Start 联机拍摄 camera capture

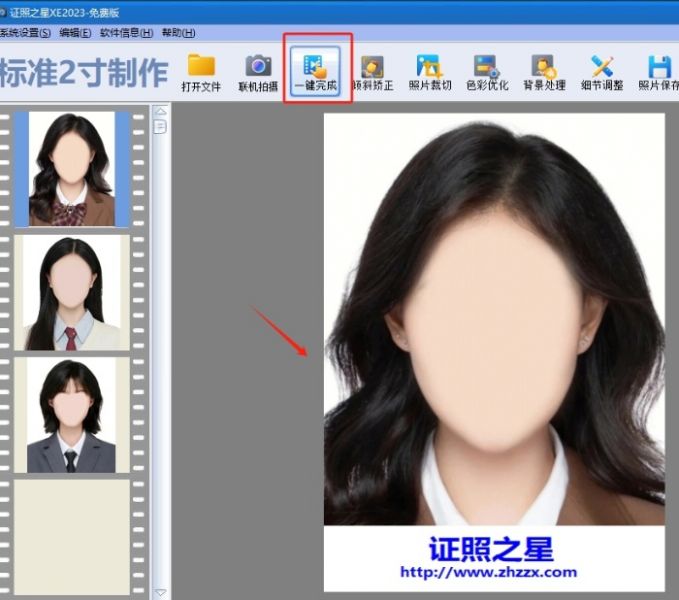click(x=258, y=73)
